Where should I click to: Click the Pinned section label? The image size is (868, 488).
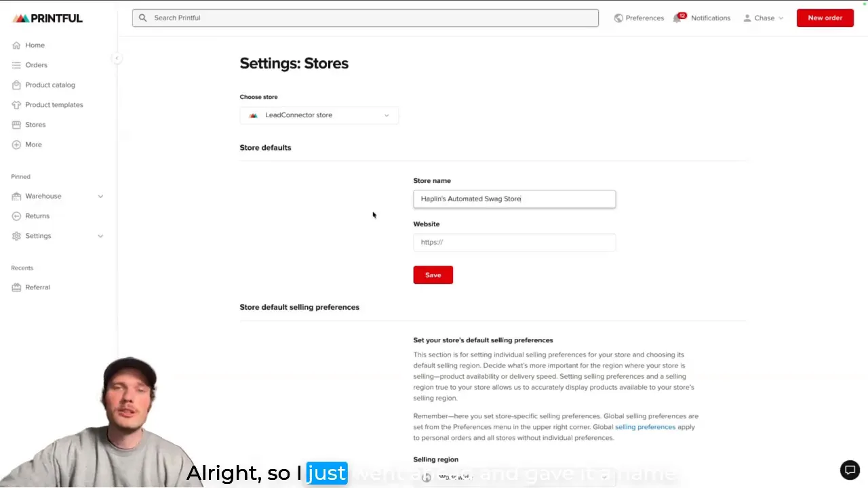point(20,177)
